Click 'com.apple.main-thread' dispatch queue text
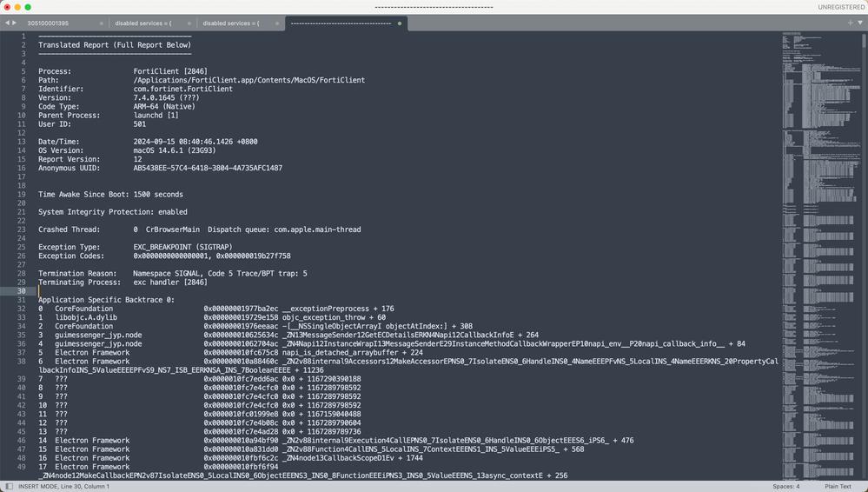Screen dimensions: 868x492 (x=317, y=229)
